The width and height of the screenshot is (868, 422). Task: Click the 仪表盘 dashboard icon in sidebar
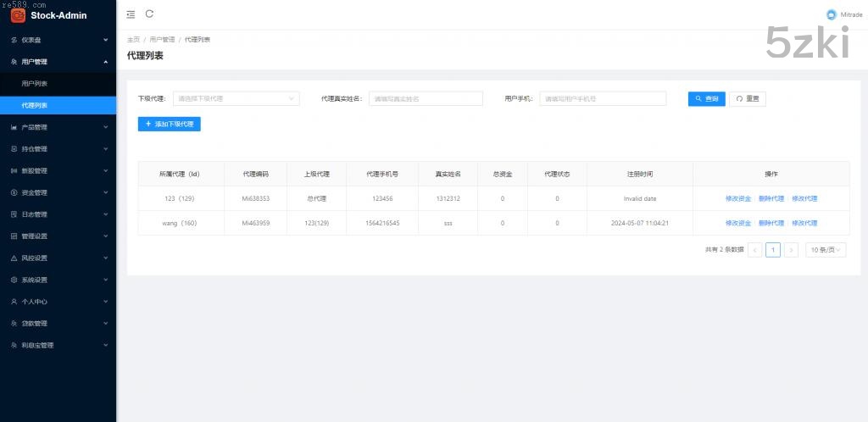pos(14,40)
